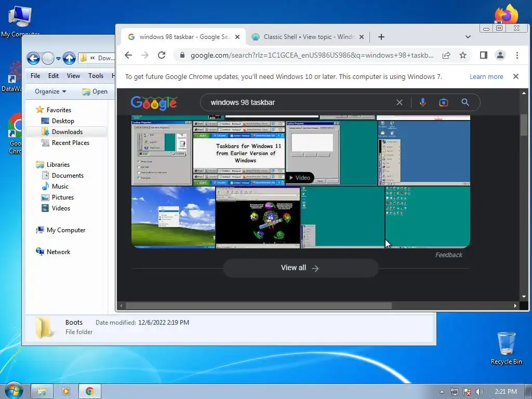The image size is (532, 399).
Task: Open the Sonic black background thumbnail
Action: 258,217
